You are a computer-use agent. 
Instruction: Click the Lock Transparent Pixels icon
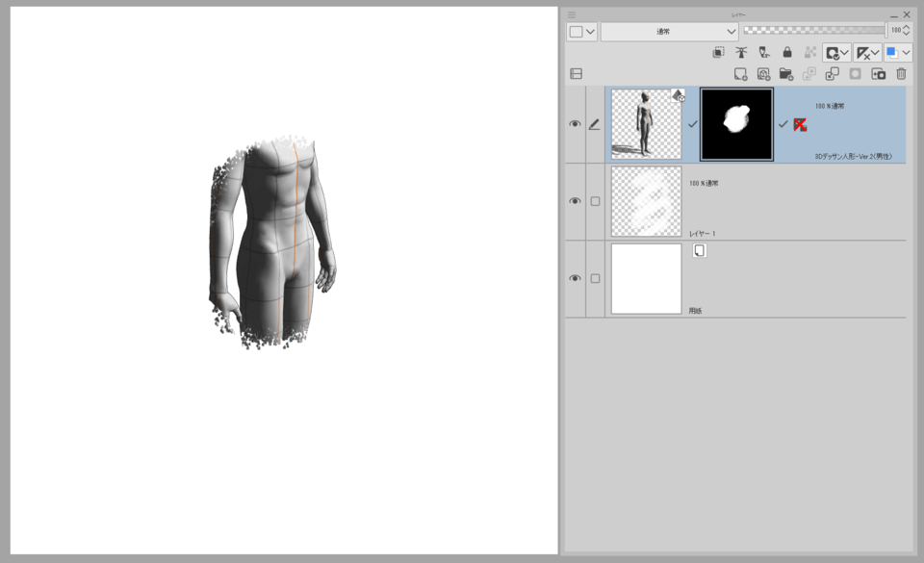[810, 52]
